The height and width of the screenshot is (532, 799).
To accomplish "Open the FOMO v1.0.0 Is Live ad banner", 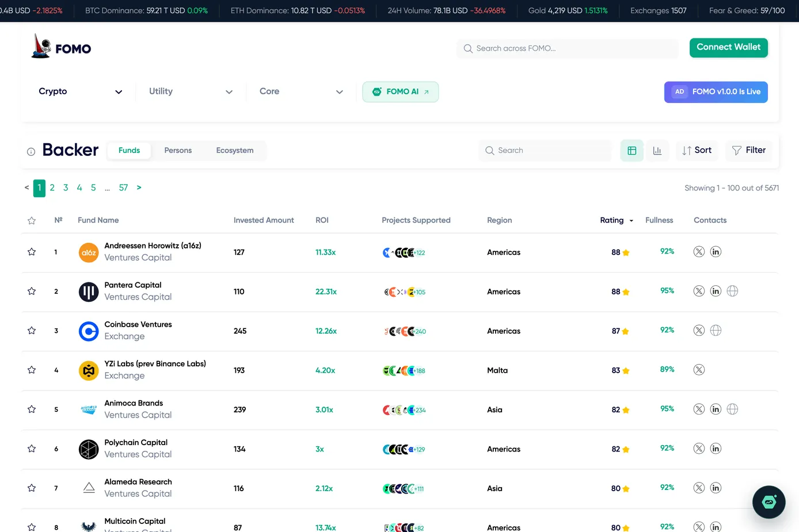I will click(x=716, y=92).
